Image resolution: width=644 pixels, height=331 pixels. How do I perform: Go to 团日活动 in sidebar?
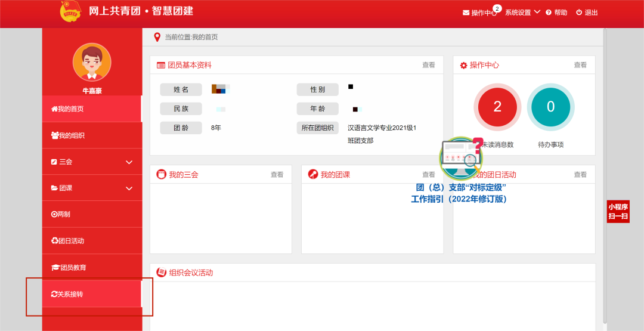pyautogui.click(x=92, y=241)
